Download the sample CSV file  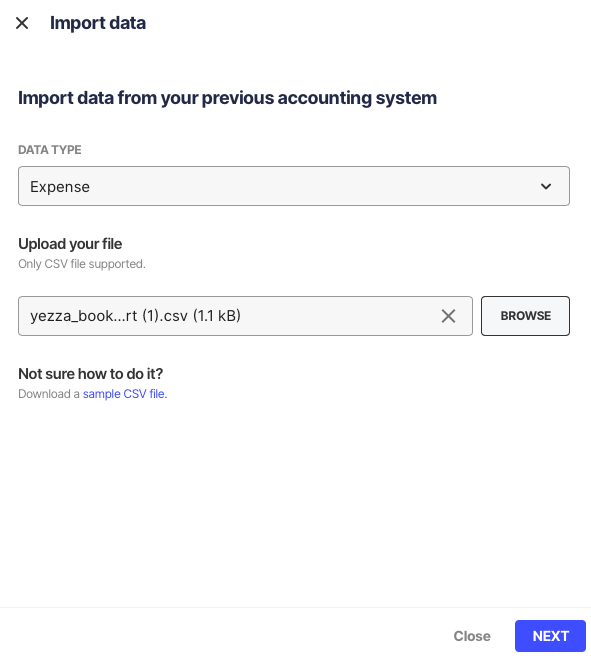pyautogui.click(x=125, y=394)
